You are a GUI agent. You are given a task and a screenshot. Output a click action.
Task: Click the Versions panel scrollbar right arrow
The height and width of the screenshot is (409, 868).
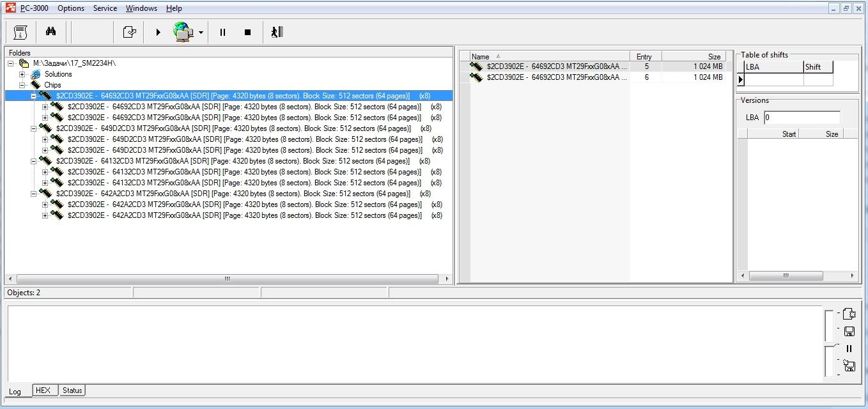click(x=853, y=276)
